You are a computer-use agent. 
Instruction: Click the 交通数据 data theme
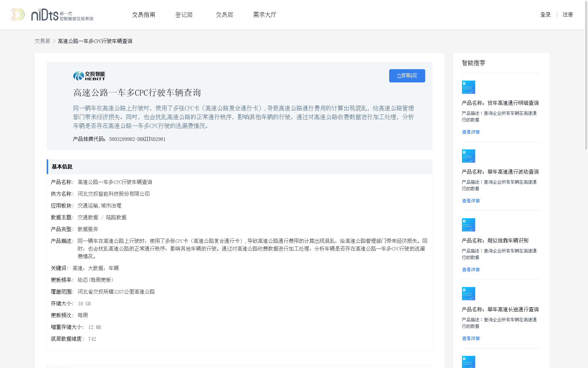88,217
